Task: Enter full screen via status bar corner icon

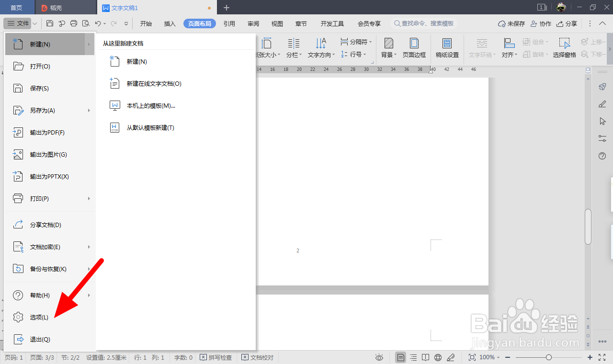Action: [602, 357]
